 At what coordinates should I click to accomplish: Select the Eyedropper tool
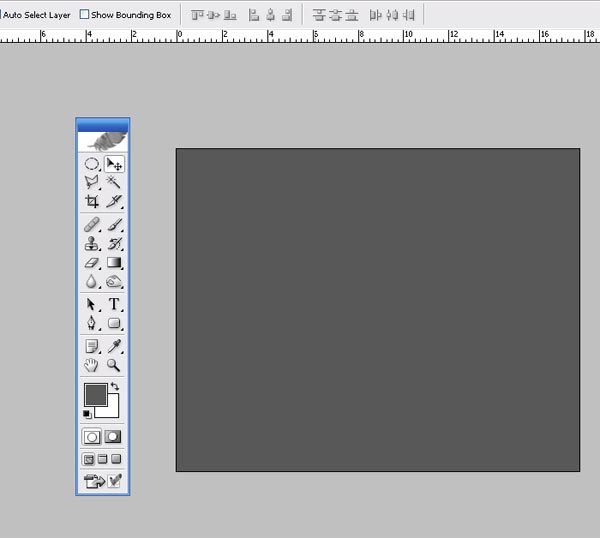pyautogui.click(x=114, y=346)
